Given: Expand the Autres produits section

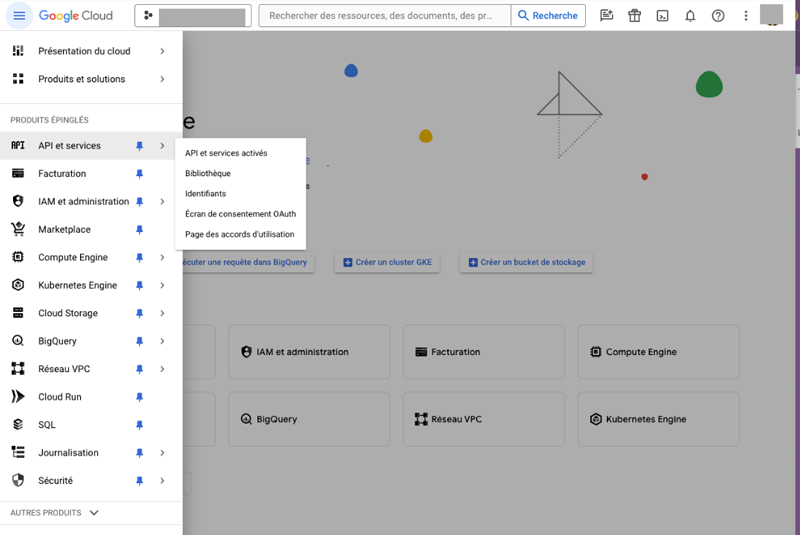Looking at the screenshot, I should tap(54, 513).
